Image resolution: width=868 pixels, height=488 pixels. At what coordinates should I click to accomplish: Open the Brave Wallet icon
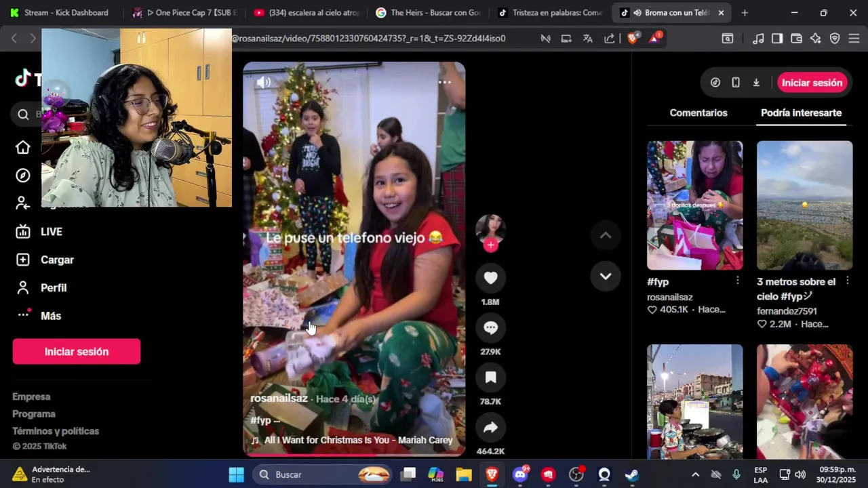point(796,39)
